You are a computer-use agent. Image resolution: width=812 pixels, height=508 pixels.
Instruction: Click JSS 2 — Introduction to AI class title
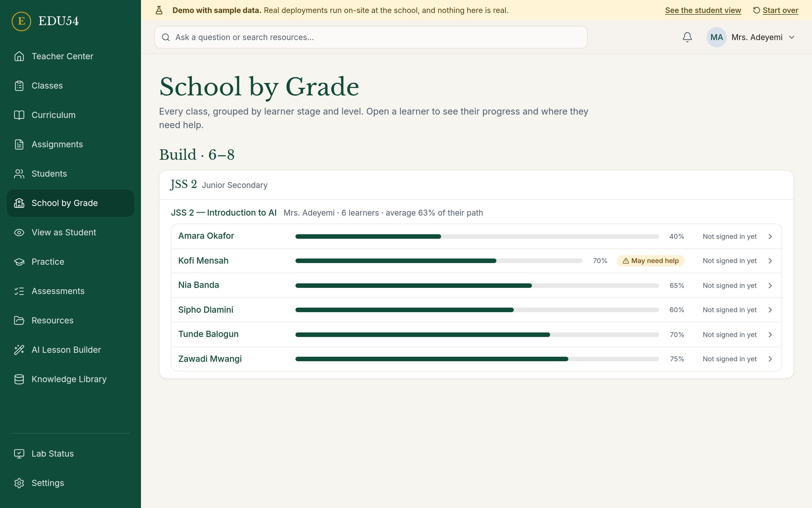tap(224, 213)
